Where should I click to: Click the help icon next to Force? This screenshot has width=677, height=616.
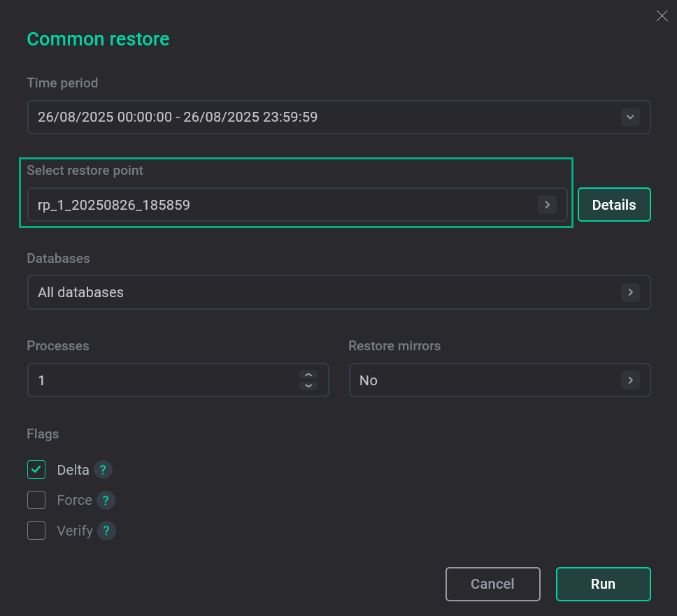click(x=106, y=501)
